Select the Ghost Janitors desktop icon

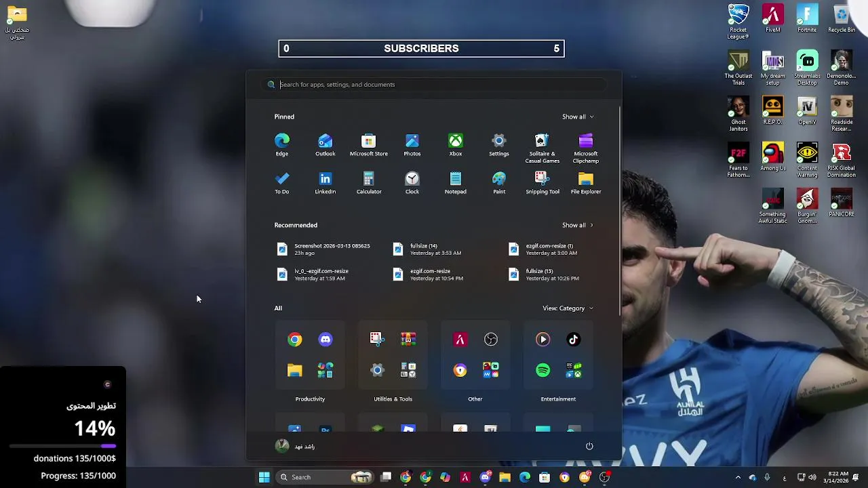(x=738, y=115)
